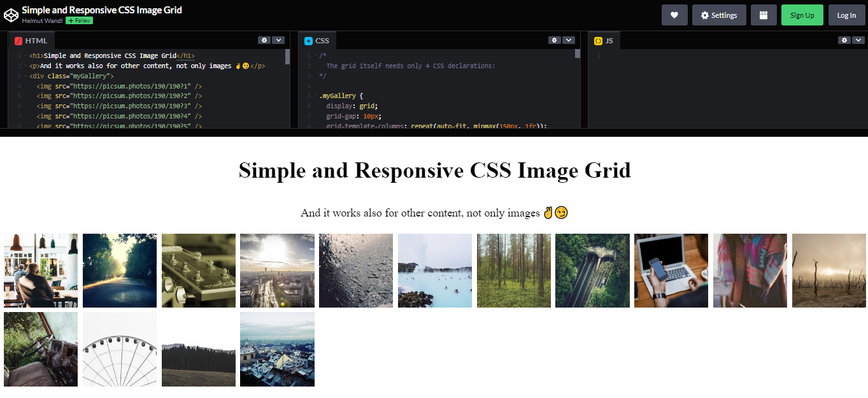Open CSS editor settings gear

554,39
